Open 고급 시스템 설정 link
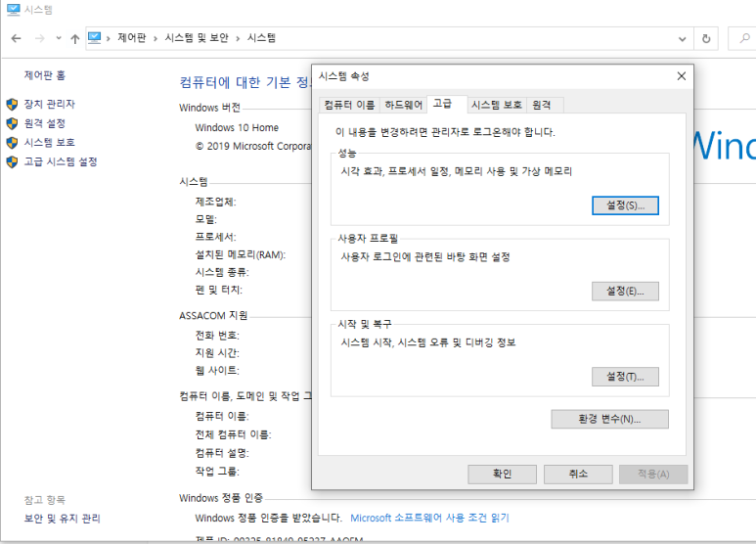Screen dimensions: 756x544 point(61,161)
